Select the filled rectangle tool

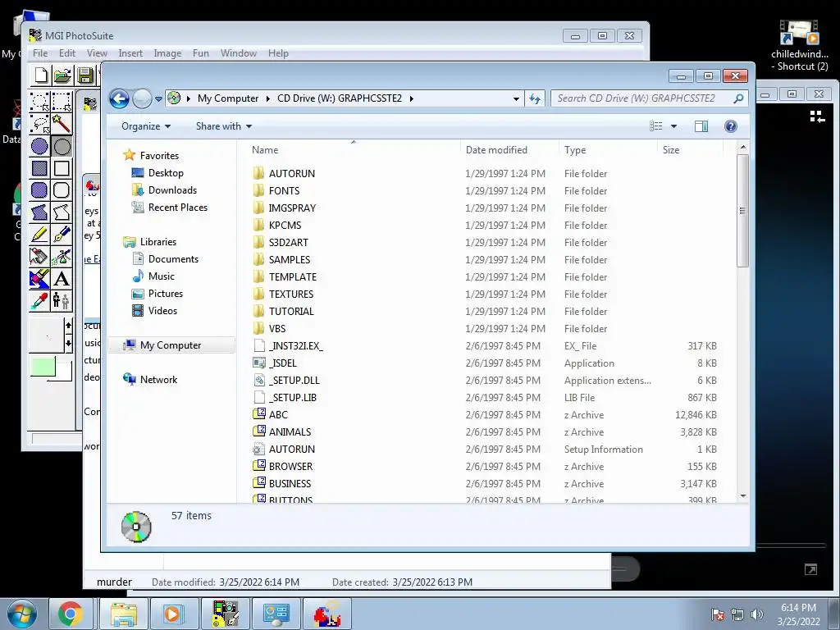[39, 168]
